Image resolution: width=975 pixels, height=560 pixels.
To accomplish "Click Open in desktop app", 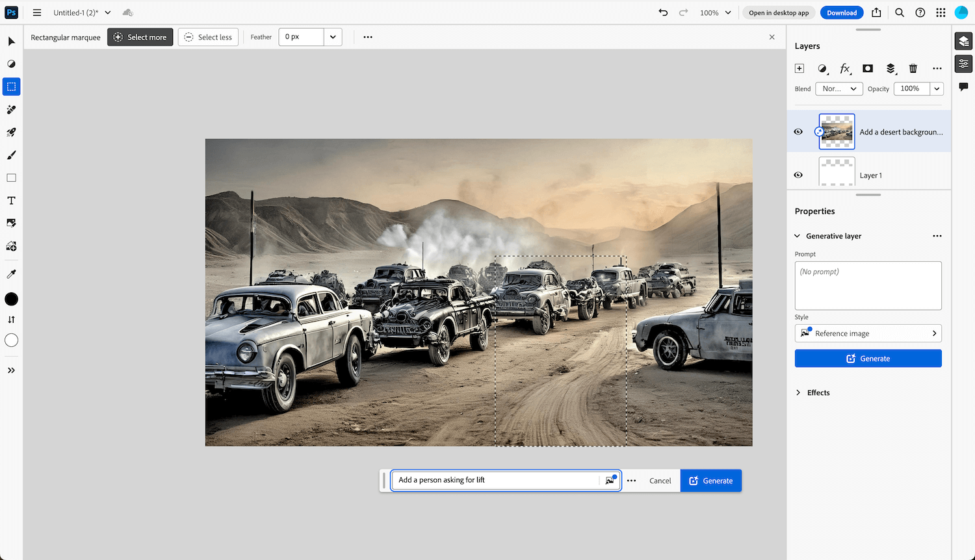I will tap(779, 12).
